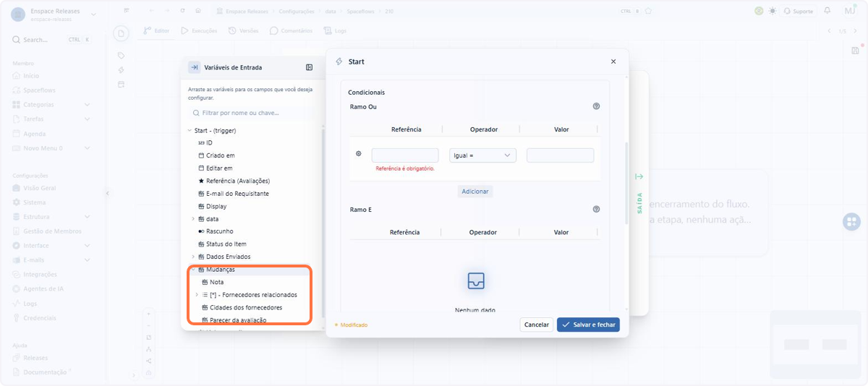Go back with the left arrow in the top bar
Screen dimensions: 868x386
(x=150, y=11)
